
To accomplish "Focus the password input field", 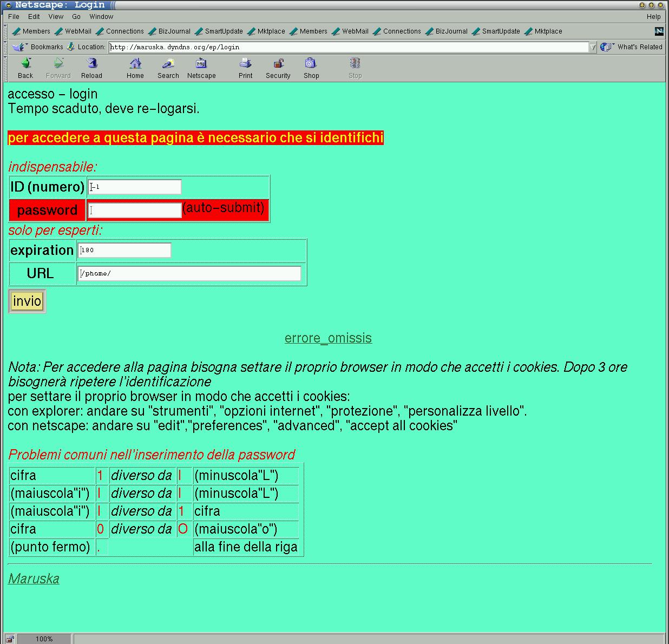I will tap(134, 211).
